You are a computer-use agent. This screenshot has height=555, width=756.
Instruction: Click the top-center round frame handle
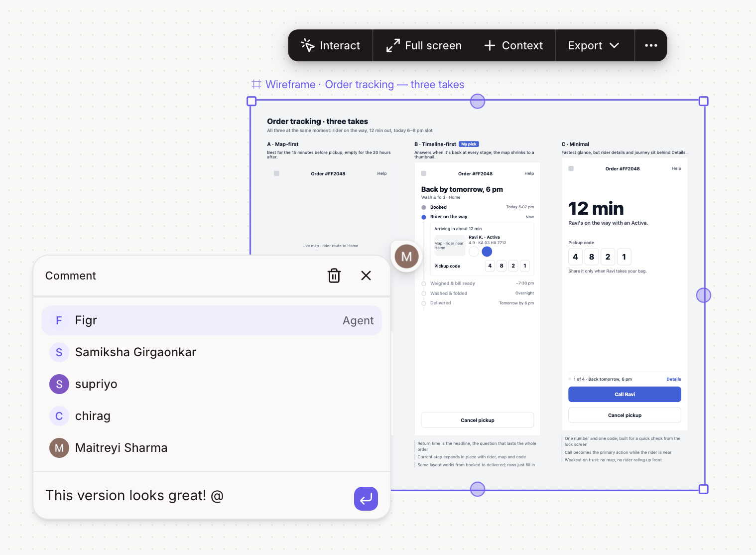(478, 101)
